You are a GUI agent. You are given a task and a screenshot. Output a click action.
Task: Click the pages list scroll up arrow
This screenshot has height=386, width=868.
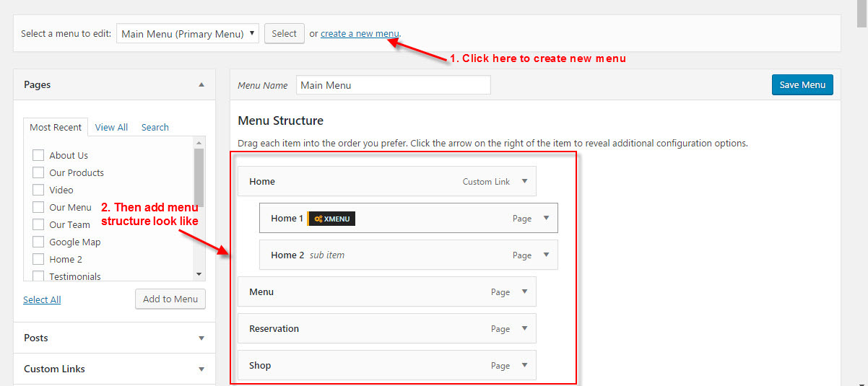199,141
